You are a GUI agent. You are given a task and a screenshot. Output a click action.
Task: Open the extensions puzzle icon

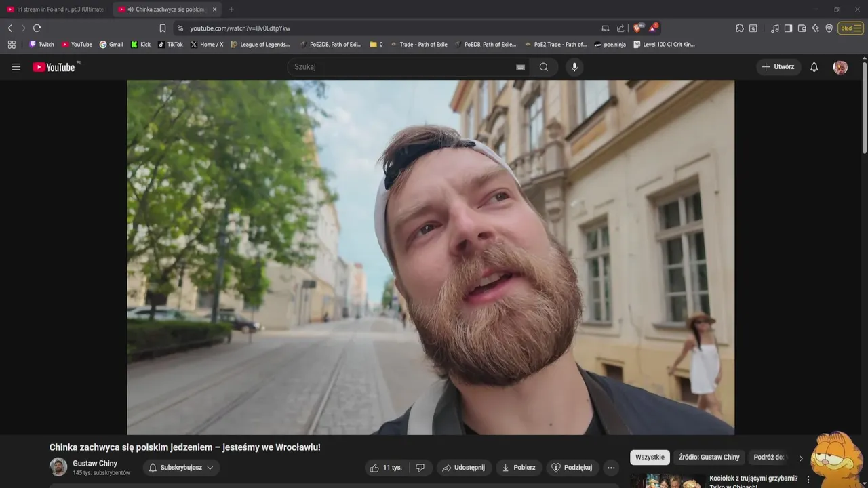[x=740, y=28]
